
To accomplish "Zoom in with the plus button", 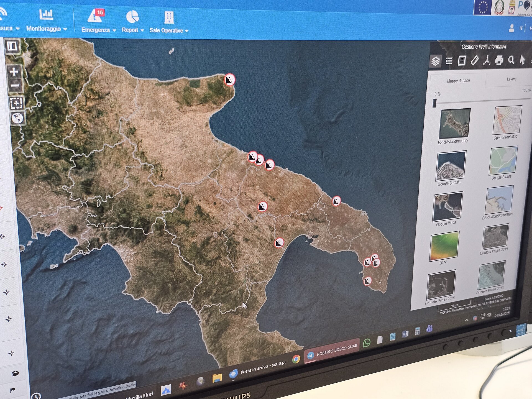I will coord(14,72).
